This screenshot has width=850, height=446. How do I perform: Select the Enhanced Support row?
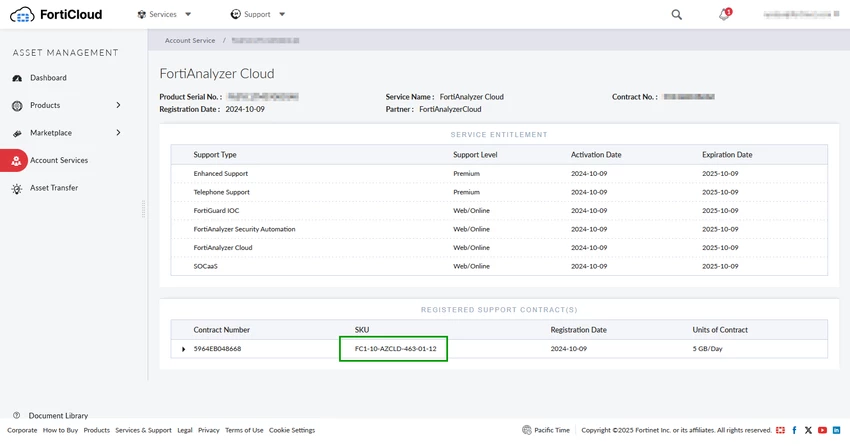point(499,173)
